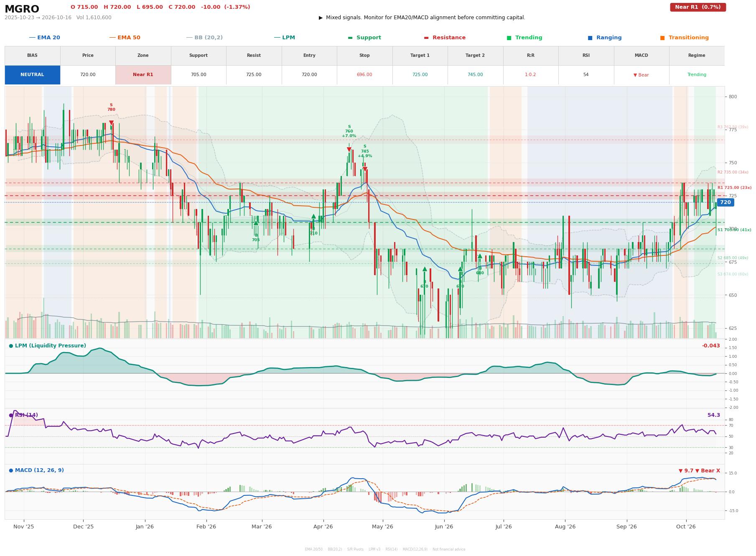
Task: Click the R2 735.00 (34x) level label
Action: pyautogui.click(x=733, y=172)
